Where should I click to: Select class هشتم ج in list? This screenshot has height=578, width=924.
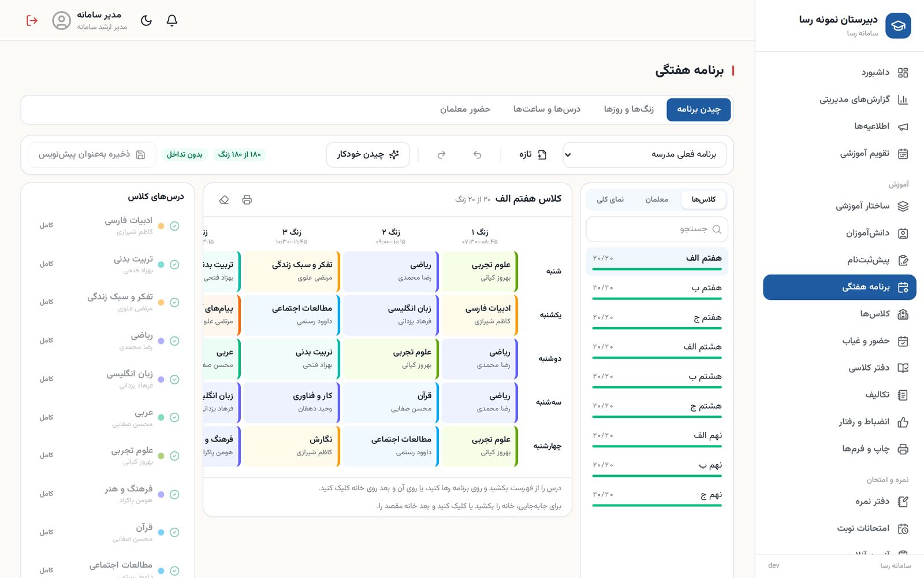[657, 408]
